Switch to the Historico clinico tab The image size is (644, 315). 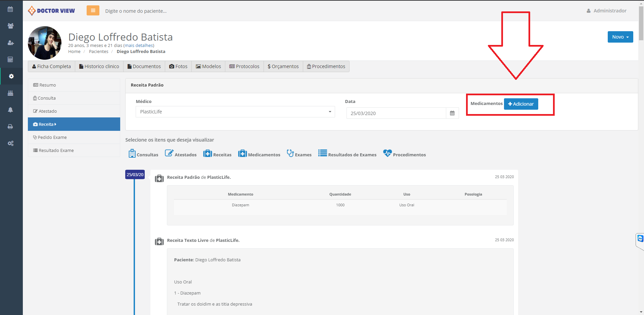(99, 66)
